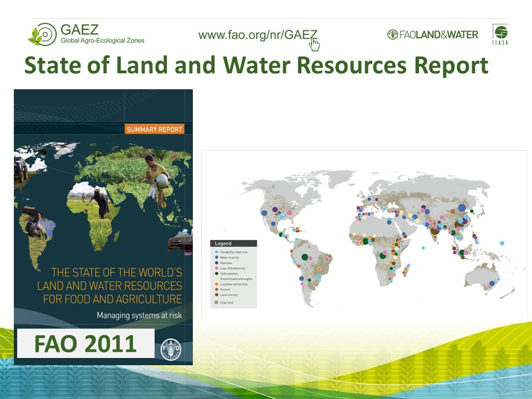Click 'THE STATE OF THE WORLD'S' cover title line
532x399 pixels.
point(117,273)
